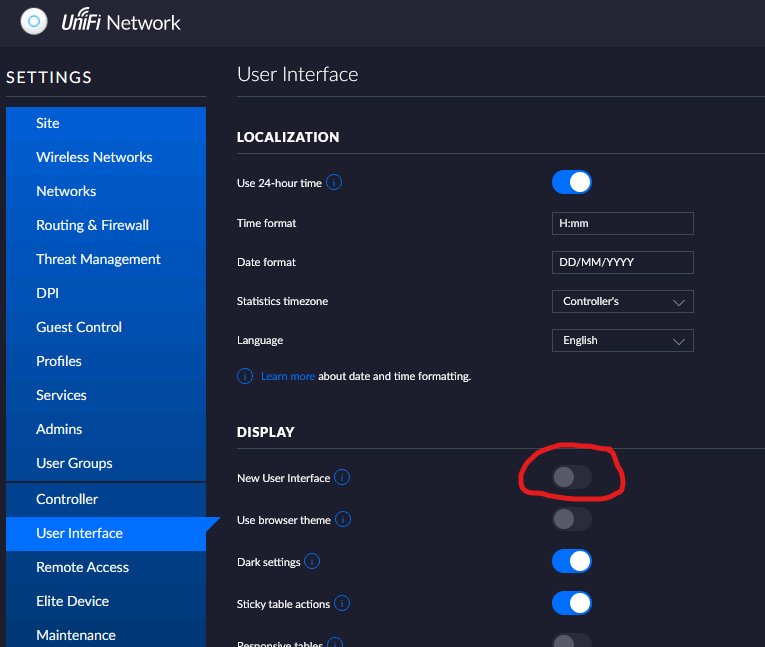Click the Date format field
Screen dimensions: 765x647
[x=622, y=262]
